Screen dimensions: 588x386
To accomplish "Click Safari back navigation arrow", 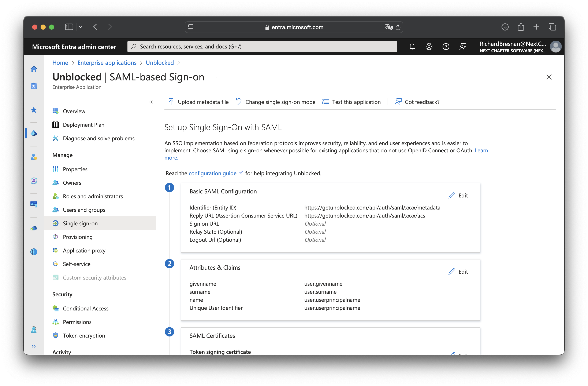I will [95, 27].
